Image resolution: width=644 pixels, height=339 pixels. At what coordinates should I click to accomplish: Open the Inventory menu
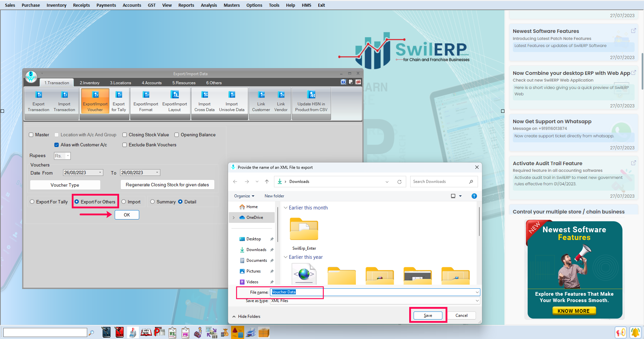click(56, 5)
